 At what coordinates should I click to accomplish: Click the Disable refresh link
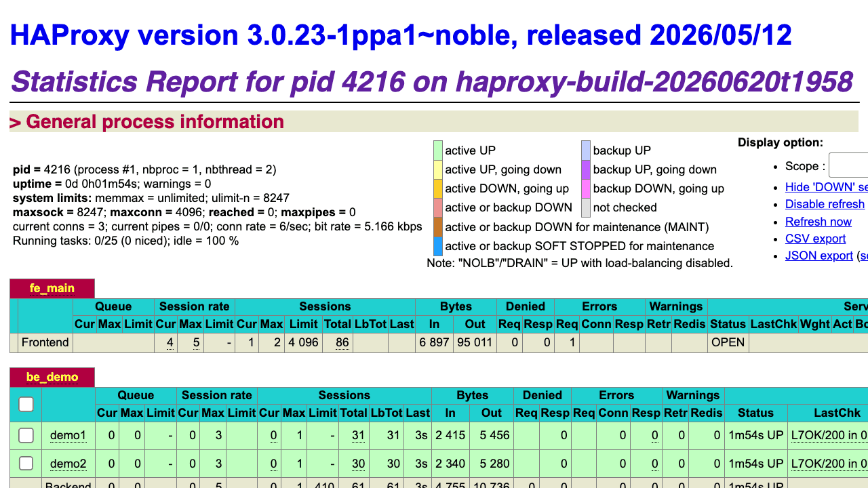click(825, 204)
